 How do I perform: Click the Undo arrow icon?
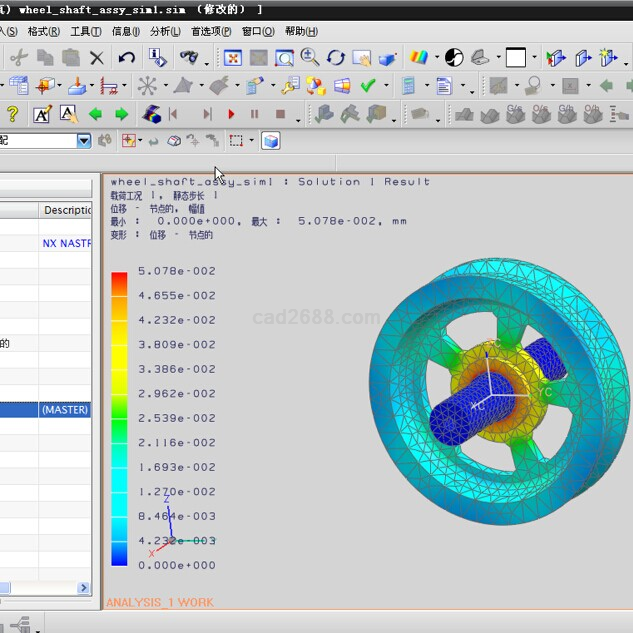[127, 58]
